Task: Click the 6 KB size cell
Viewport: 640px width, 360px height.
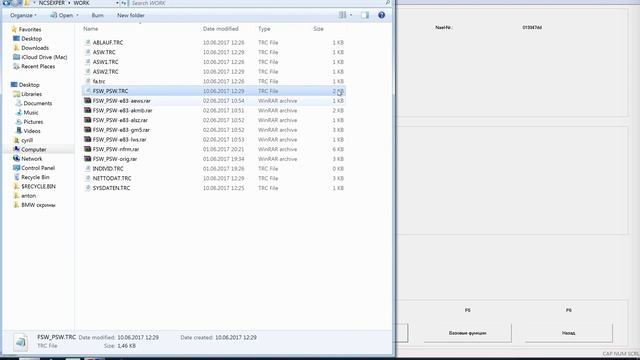Action: 338,149
